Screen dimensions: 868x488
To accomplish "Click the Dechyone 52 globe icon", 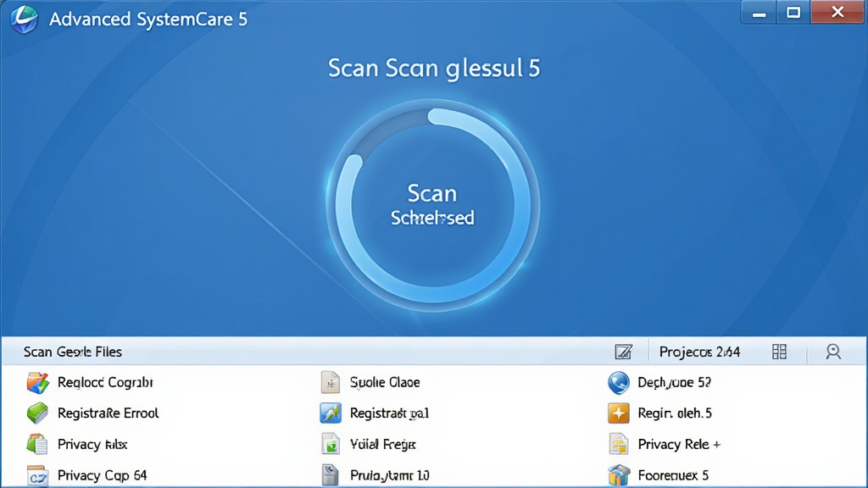I will pos(618,382).
